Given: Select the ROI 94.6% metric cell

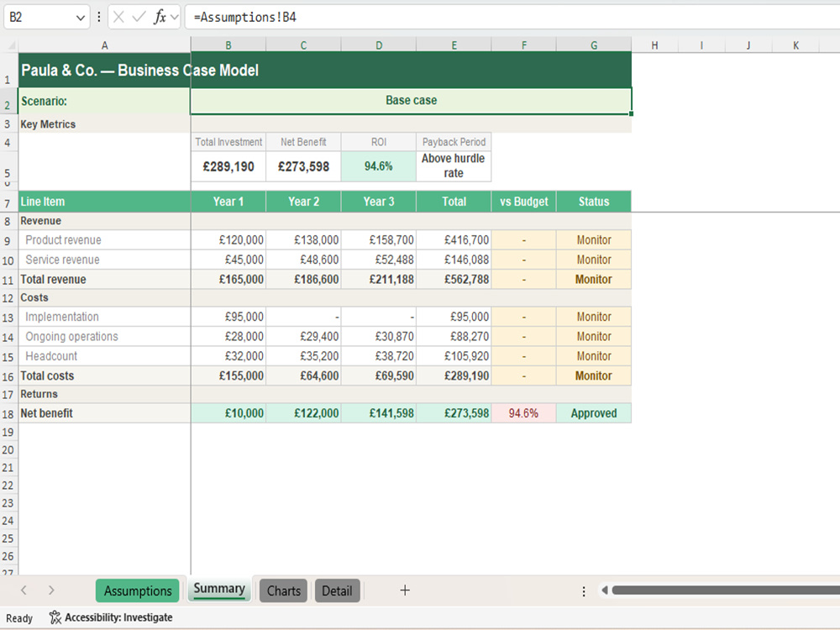Looking at the screenshot, I should [378, 166].
